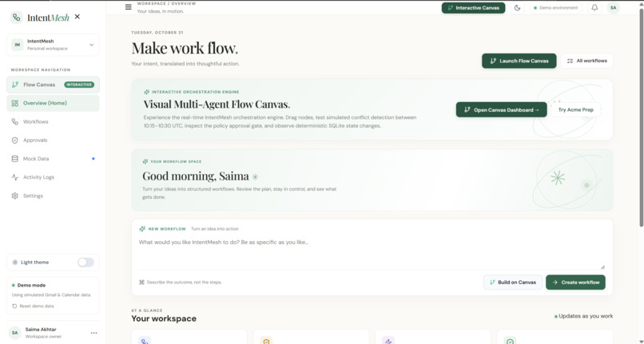The image size is (644, 344).
Task: Click the sparkle icon beside New Workflow
Action: click(142, 228)
